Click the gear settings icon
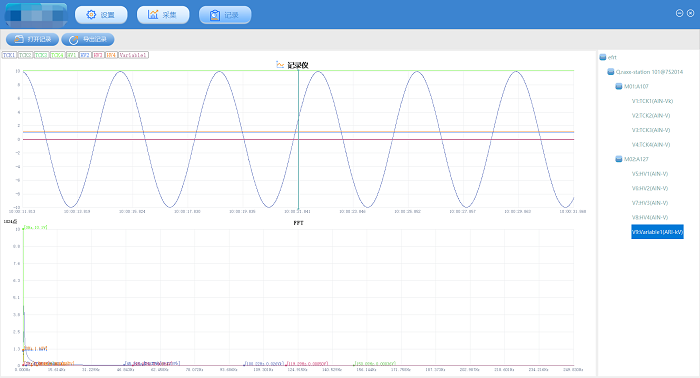Viewport: 700px width, 378px height. click(91, 15)
